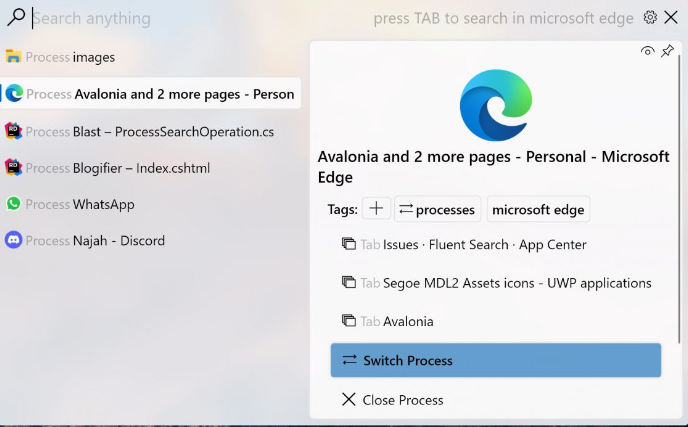Select Avalonia and 2 more pages result
This screenshot has width=688, height=427.
pyautogui.click(x=150, y=93)
